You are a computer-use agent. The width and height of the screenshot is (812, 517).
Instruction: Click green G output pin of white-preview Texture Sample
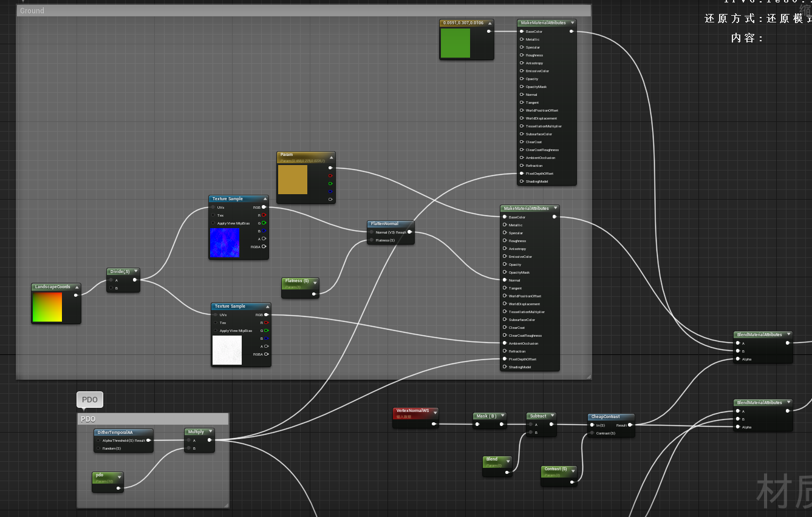click(x=266, y=331)
